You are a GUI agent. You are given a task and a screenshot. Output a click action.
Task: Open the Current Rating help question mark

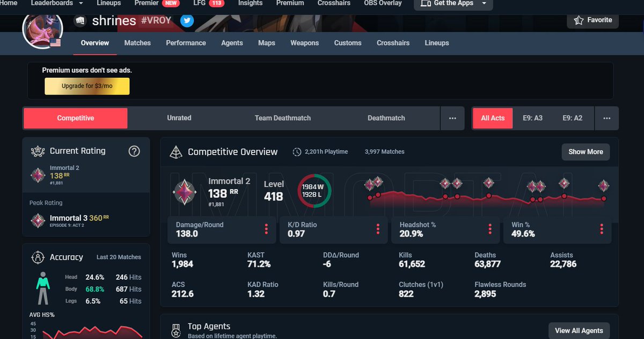click(x=134, y=151)
